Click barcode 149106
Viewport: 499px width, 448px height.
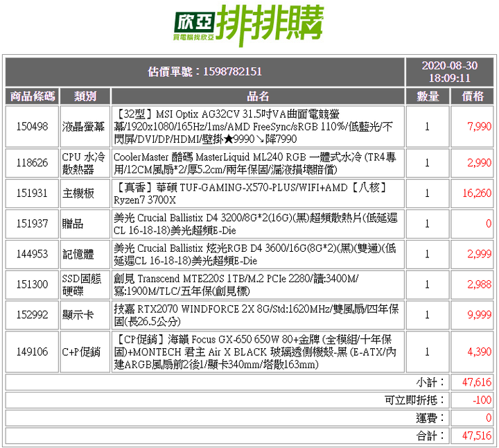[x=32, y=352]
